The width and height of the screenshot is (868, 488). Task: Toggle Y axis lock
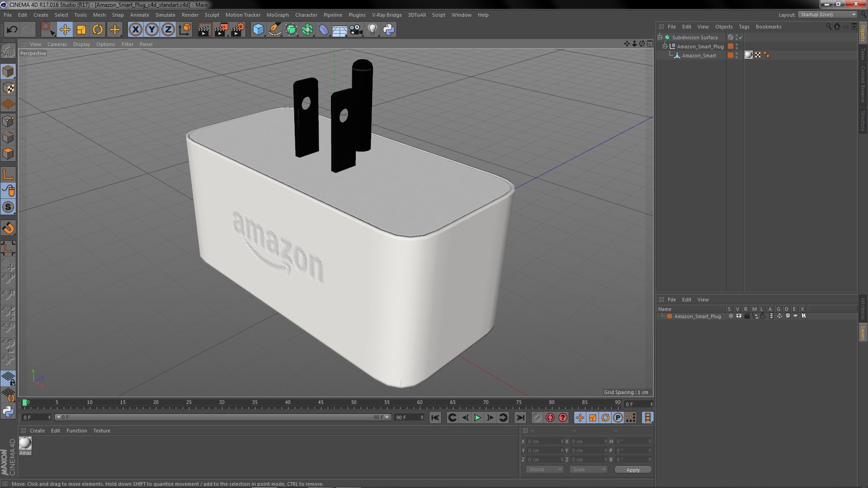pos(152,30)
